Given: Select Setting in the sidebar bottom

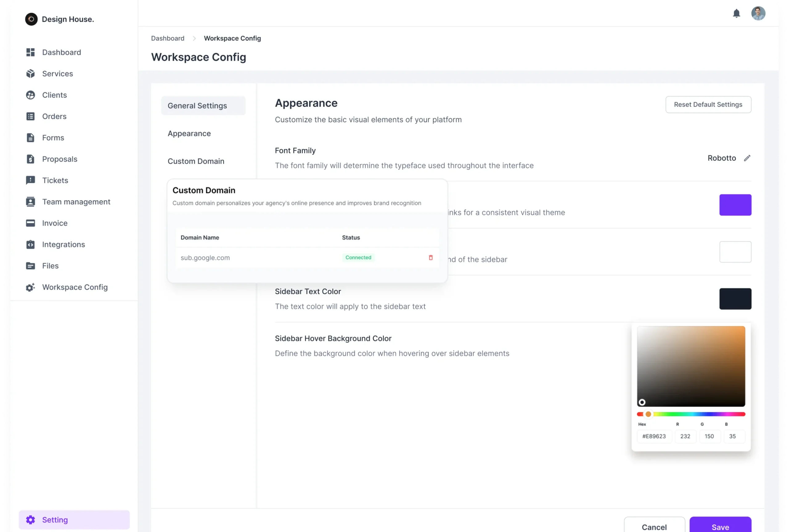Looking at the screenshot, I should click(74, 519).
